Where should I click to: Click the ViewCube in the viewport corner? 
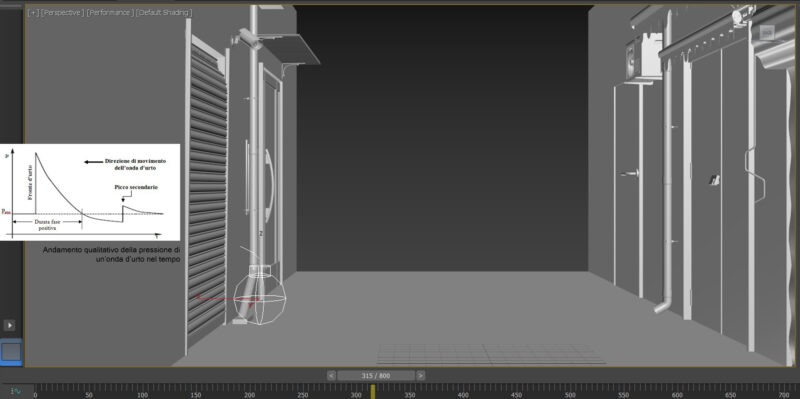coord(767,33)
